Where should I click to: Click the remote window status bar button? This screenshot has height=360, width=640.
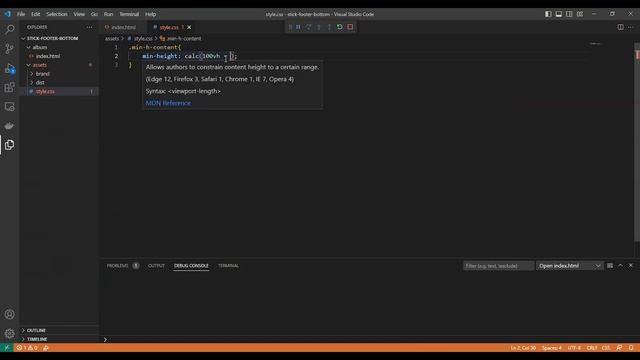pos(7,348)
